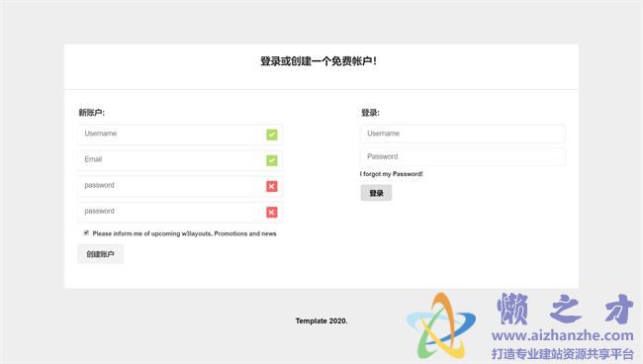
Task: Toggle the upcoming promotions and news checkbox
Action: pos(86,232)
